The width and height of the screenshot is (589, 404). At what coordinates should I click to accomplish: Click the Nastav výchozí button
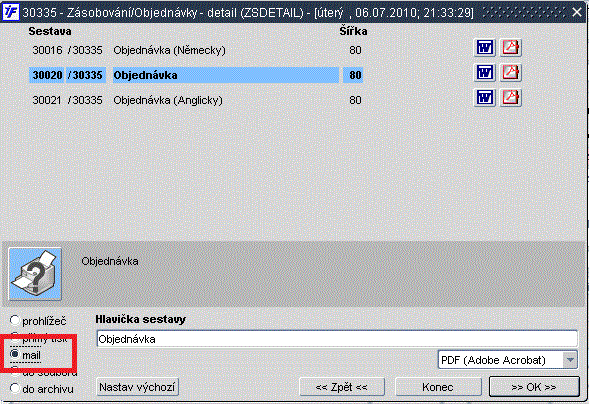coord(137,387)
